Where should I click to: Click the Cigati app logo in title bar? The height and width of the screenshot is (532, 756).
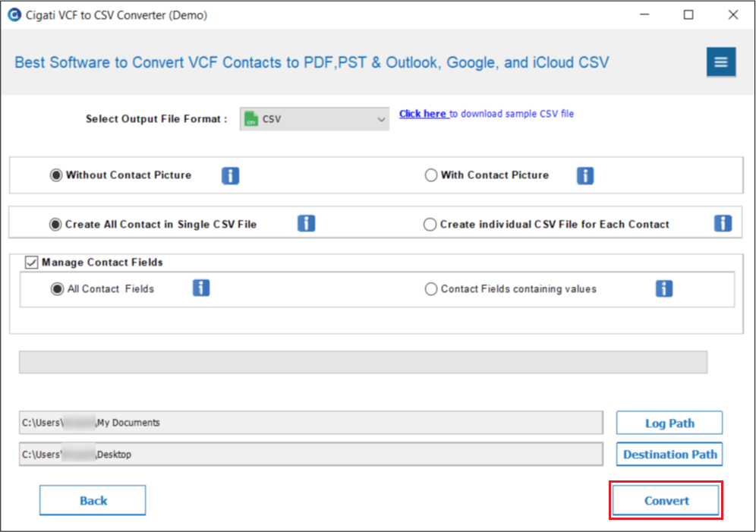pyautogui.click(x=14, y=15)
